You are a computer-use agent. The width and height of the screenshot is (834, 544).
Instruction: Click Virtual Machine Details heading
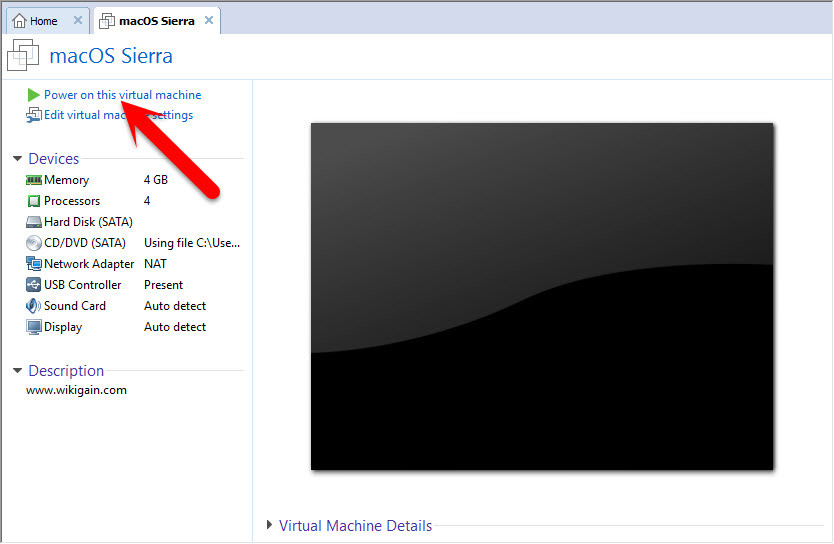(355, 525)
